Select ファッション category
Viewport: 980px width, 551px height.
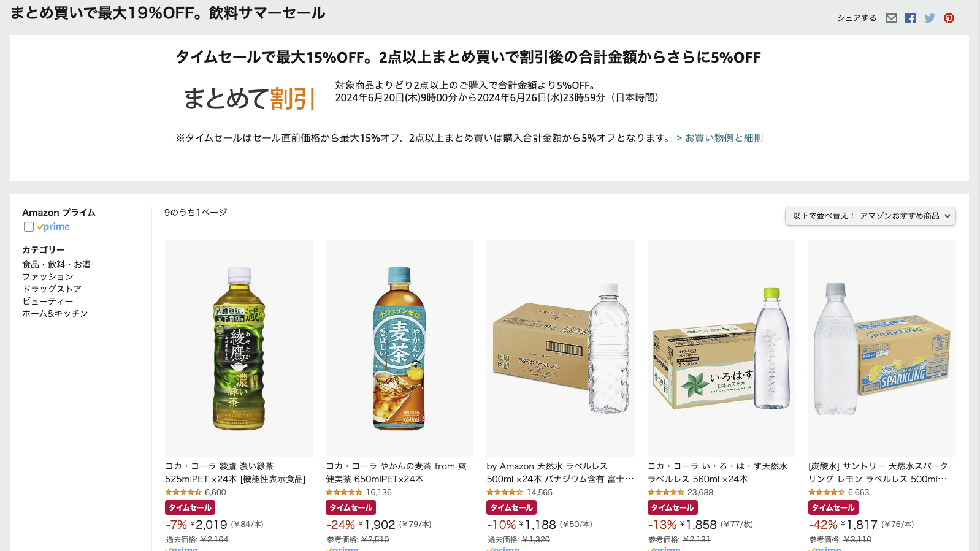[x=48, y=277]
